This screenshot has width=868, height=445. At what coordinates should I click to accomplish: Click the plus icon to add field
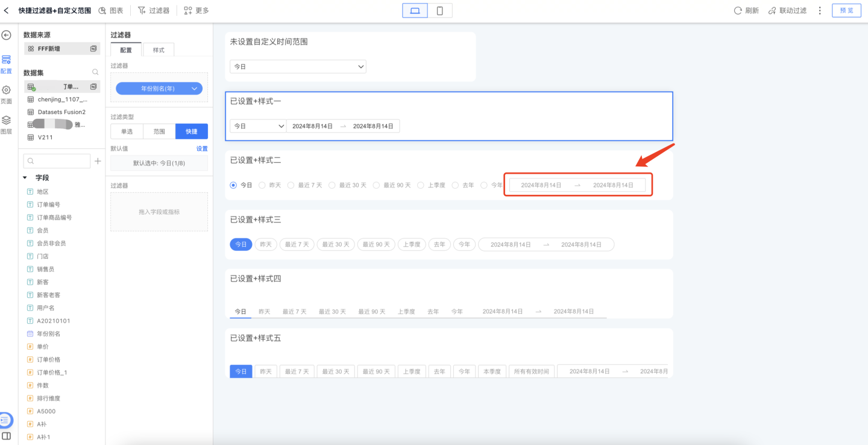tap(98, 161)
